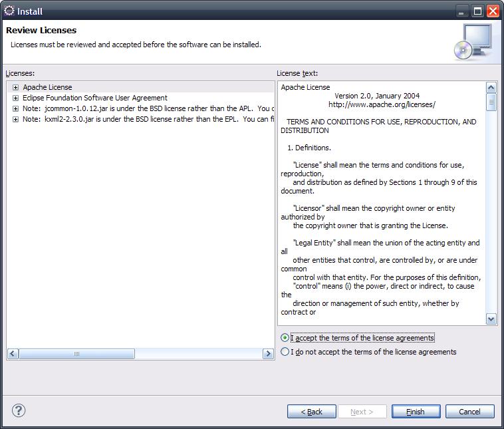
Task: Click the install wizard computer disc image
Action: pos(473,42)
